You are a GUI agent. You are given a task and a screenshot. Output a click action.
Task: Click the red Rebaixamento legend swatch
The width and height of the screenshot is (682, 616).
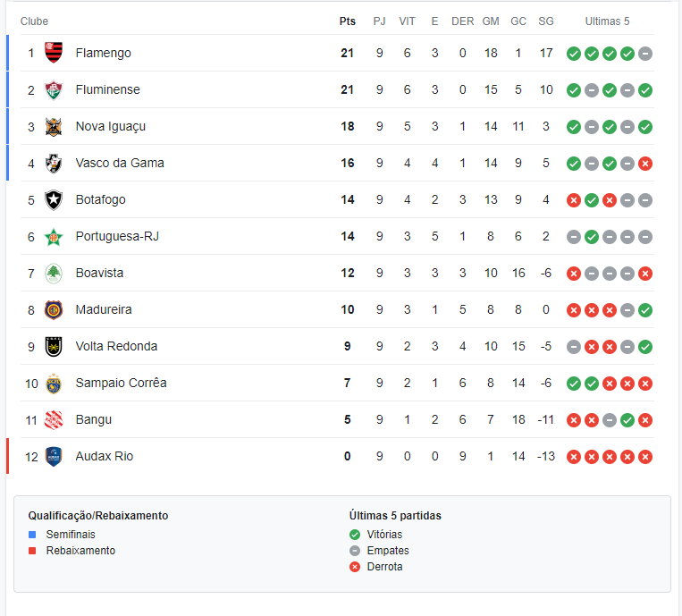(32, 551)
